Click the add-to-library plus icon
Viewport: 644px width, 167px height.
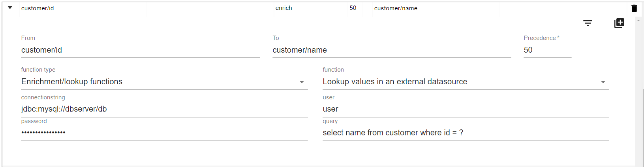(x=619, y=23)
